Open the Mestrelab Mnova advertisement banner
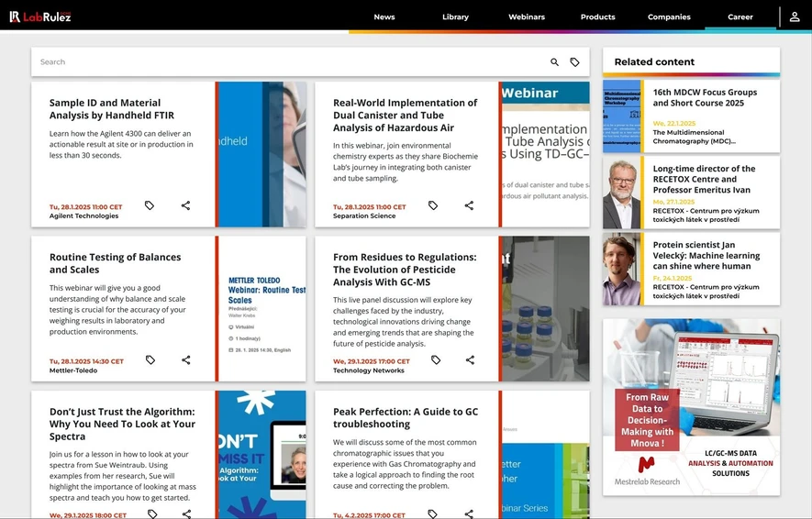The width and height of the screenshot is (812, 519). point(691,407)
